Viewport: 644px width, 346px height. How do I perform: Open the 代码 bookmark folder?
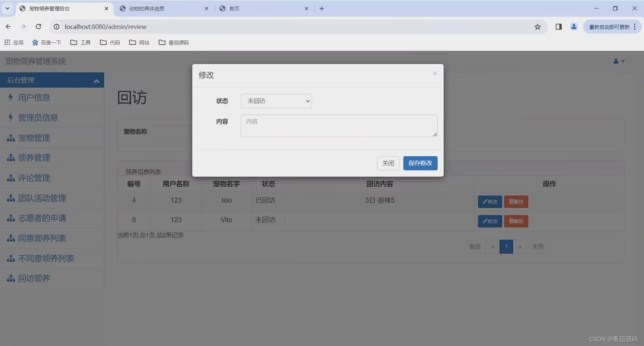point(110,42)
